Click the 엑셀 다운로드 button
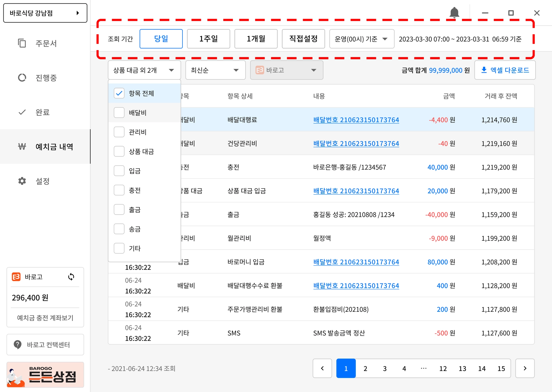552x392 pixels. [505, 70]
